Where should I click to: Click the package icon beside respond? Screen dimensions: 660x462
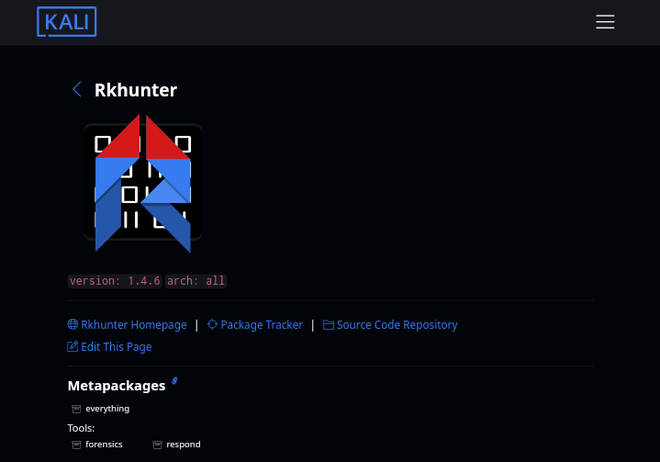(157, 445)
